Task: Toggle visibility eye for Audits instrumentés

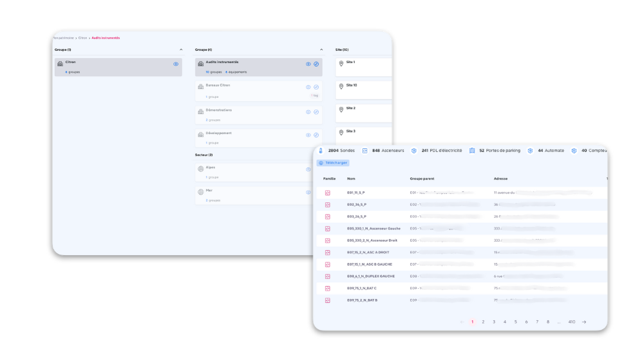Action: (x=308, y=64)
